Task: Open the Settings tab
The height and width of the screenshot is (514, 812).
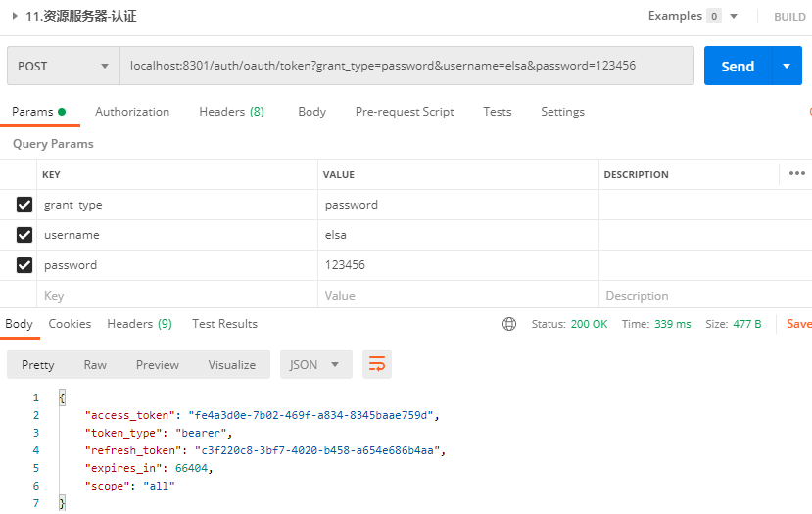Action: pos(562,112)
